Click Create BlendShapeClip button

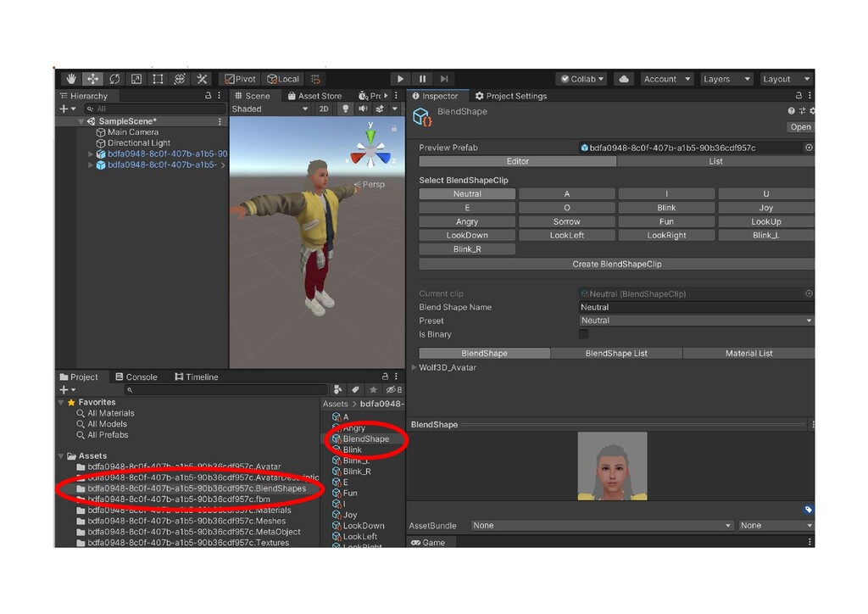tap(617, 264)
